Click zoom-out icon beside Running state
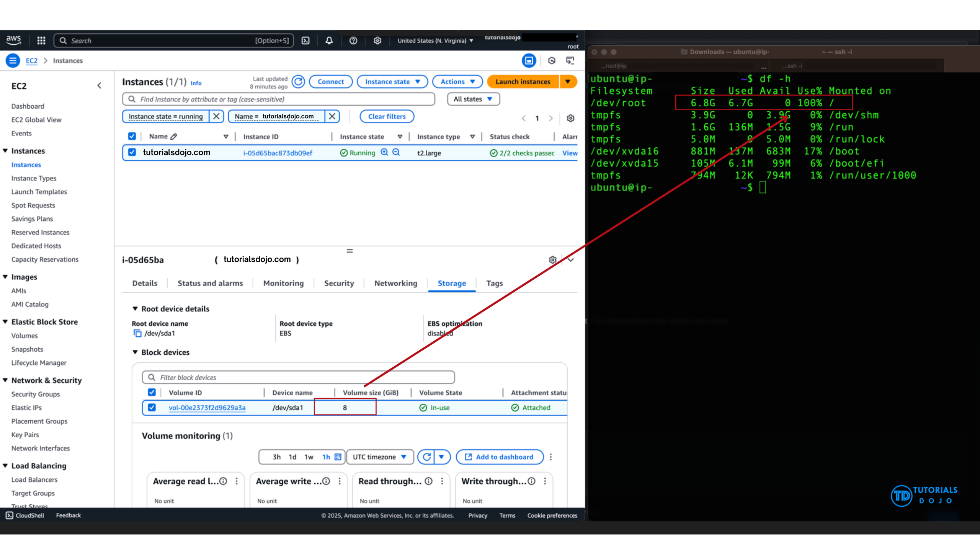980x551 pixels. tap(396, 152)
